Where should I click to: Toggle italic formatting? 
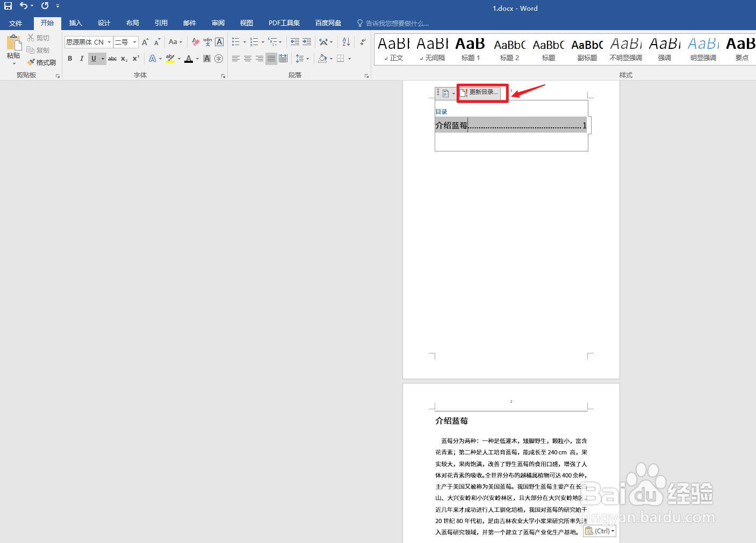pyautogui.click(x=82, y=59)
